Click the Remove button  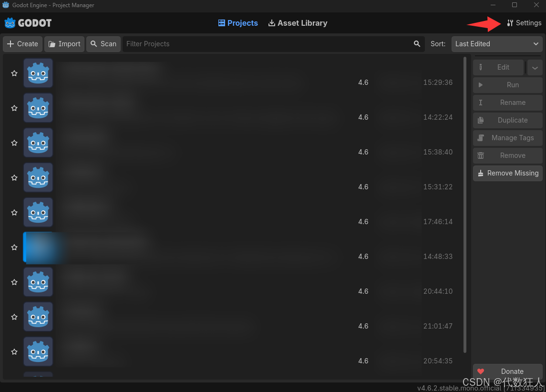tap(508, 155)
